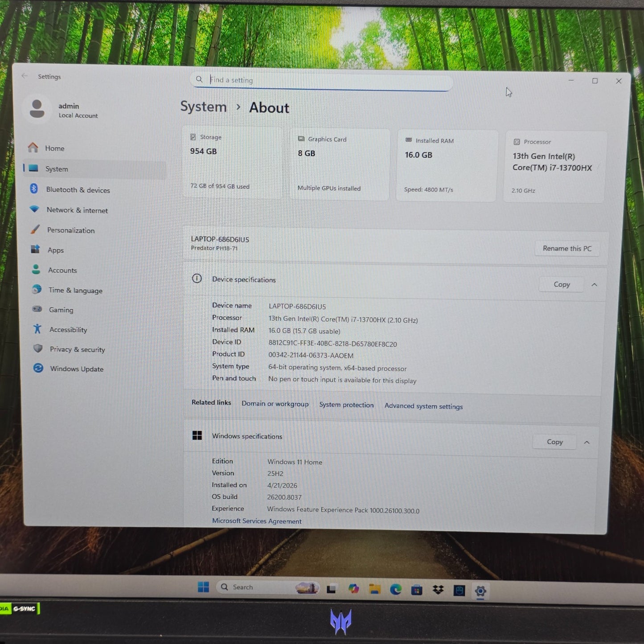The height and width of the screenshot is (644, 644).
Task: Click the Device specifications info icon
Action: tap(197, 279)
